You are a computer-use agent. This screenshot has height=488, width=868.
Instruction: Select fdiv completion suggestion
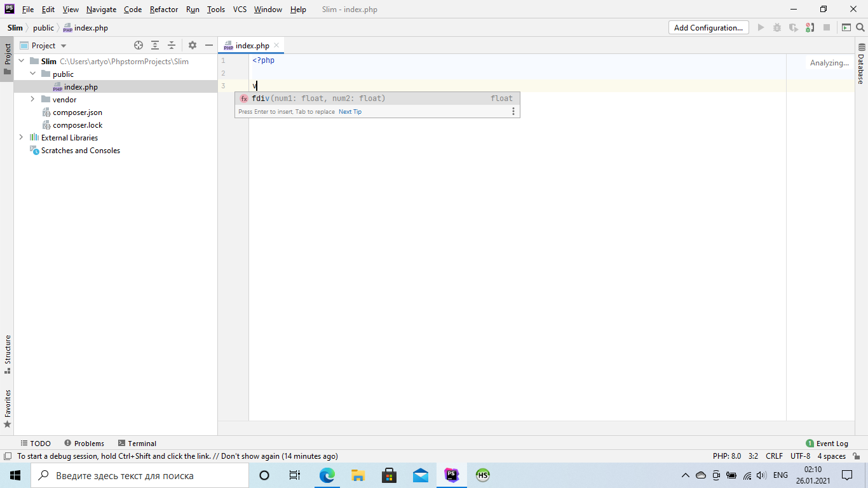click(x=377, y=98)
